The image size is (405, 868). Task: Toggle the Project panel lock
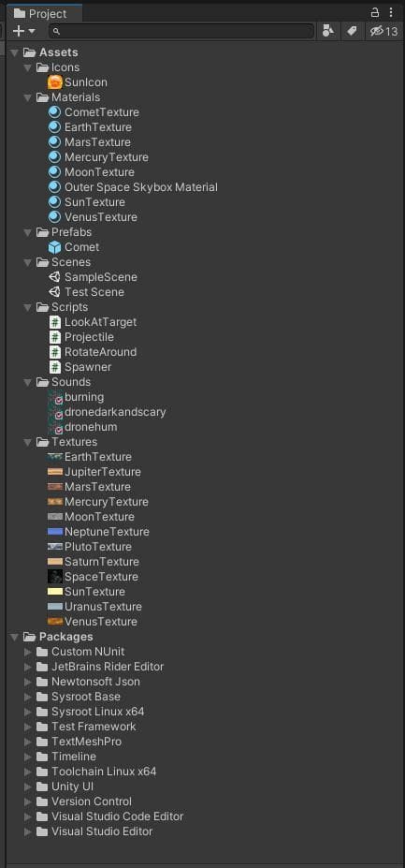pyautogui.click(x=374, y=12)
